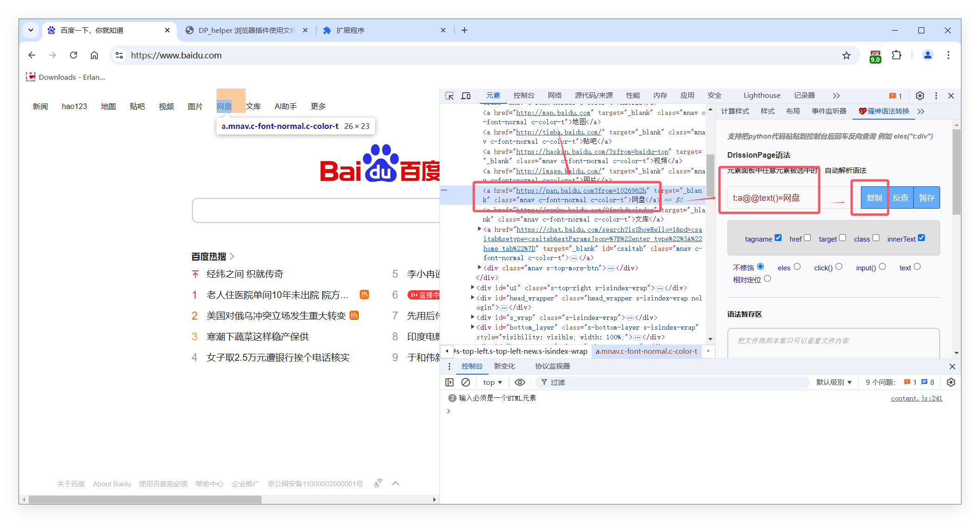Open a new browser tab
980x523 pixels.
click(x=465, y=30)
